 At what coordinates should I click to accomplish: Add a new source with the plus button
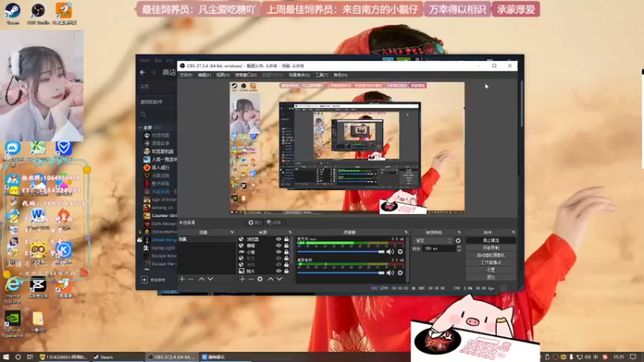(x=242, y=279)
